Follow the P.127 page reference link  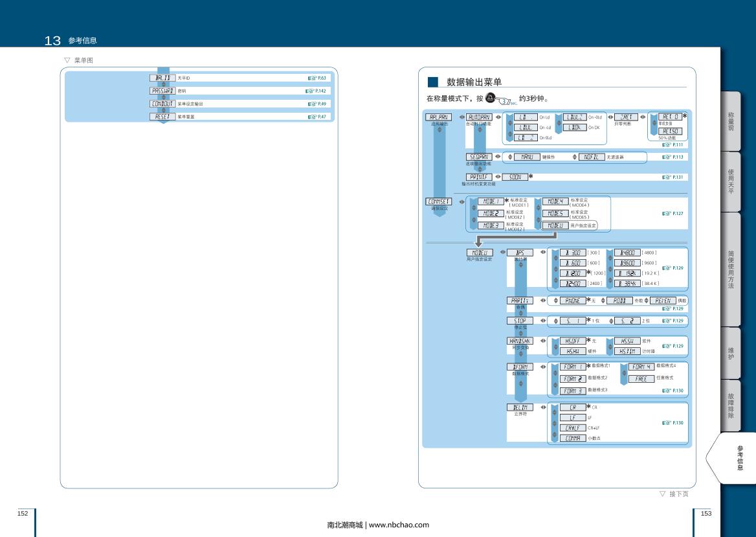tap(674, 213)
